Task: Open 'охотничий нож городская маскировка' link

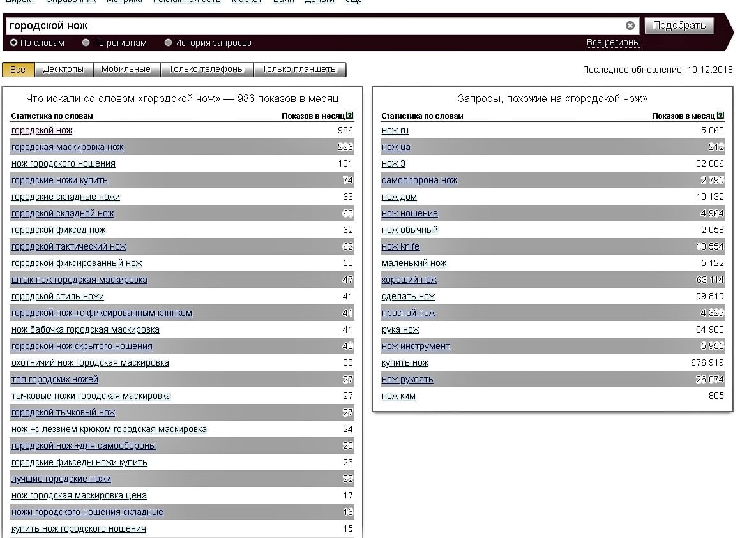Action: [x=90, y=363]
